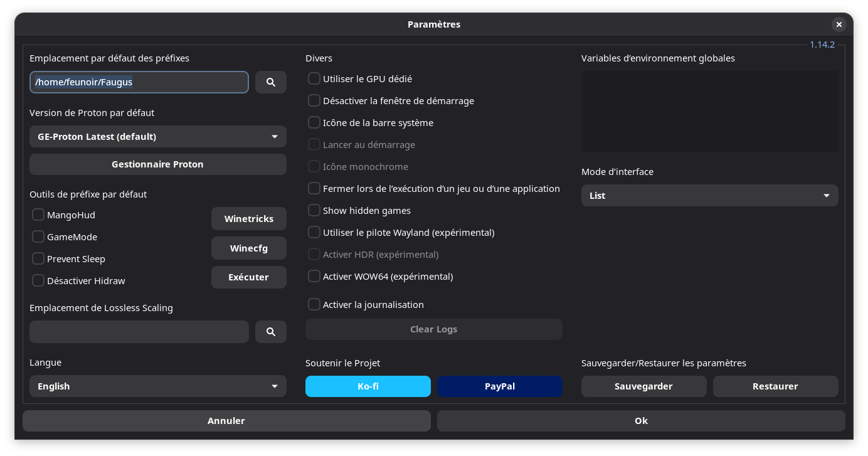
Task: Click the PayPal donation button
Action: point(499,386)
